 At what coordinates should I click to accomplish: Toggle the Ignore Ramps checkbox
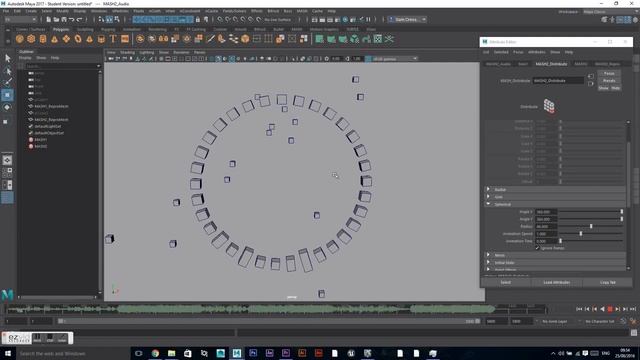point(538,248)
